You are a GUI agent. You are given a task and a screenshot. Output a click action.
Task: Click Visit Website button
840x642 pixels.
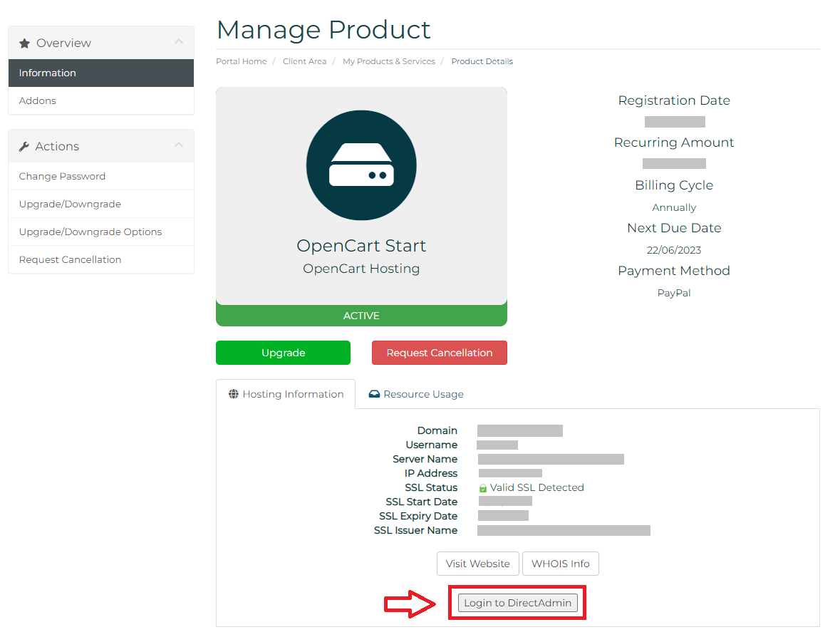point(478,564)
